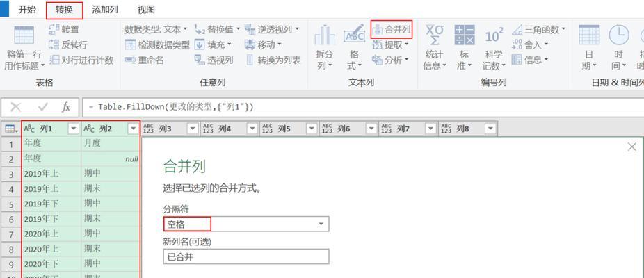Click Pivot Column (透视列)
This screenshot has width=644, height=278.
(214, 60)
